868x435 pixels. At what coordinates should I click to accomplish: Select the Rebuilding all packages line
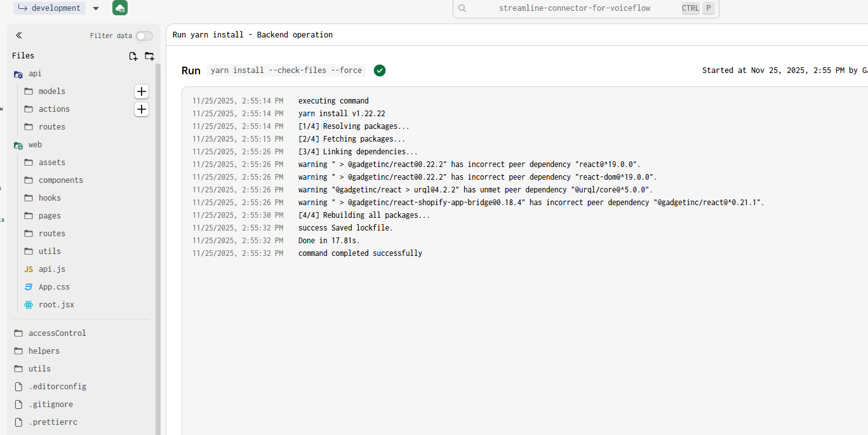point(364,215)
